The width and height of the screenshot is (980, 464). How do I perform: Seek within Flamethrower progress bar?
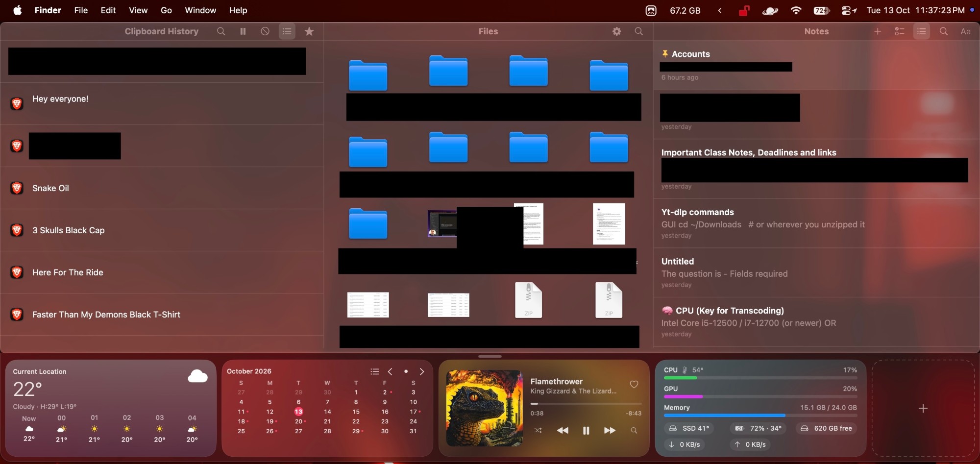pos(586,404)
